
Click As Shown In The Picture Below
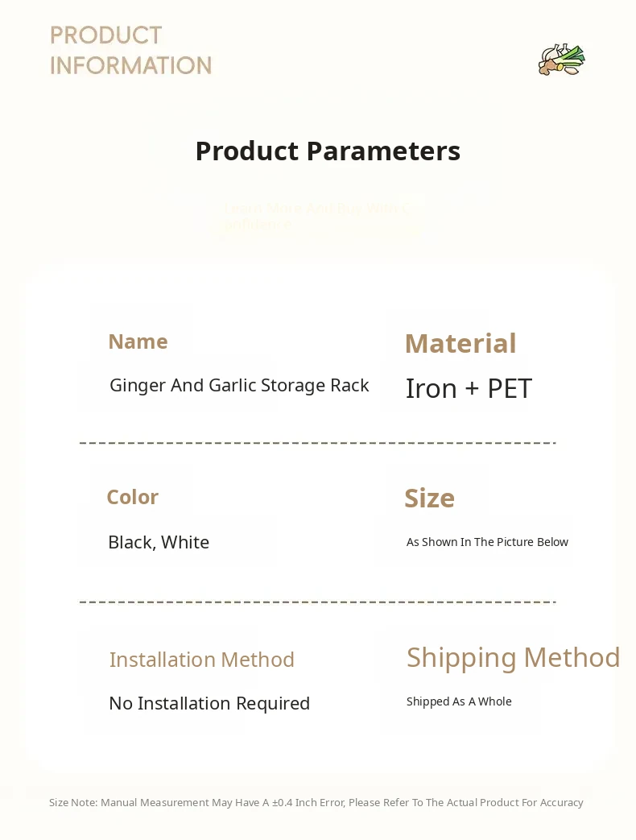[487, 542]
